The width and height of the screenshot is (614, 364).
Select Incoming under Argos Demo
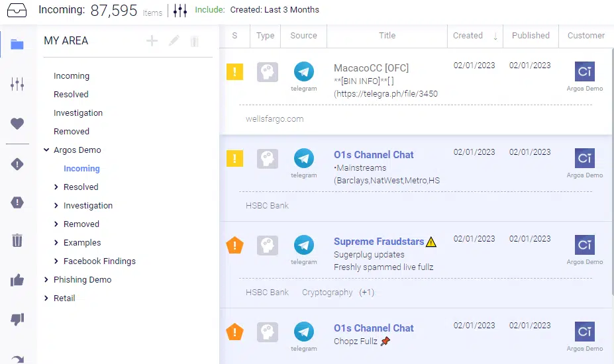point(81,169)
